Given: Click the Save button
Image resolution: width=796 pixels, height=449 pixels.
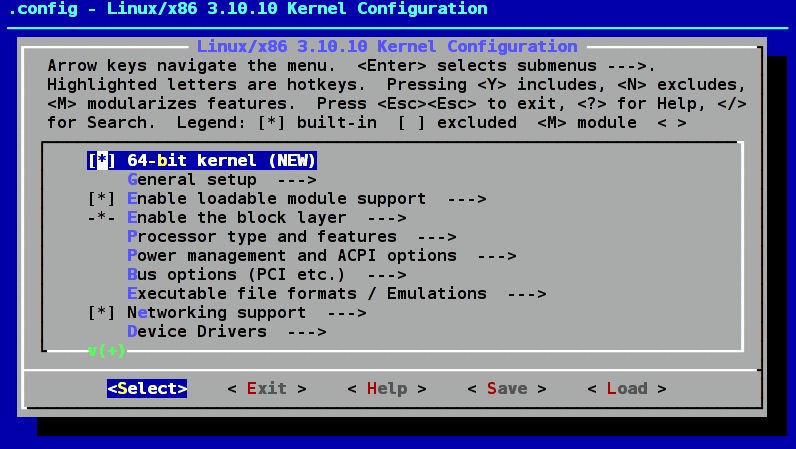Looking at the screenshot, I should (x=507, y=389).
